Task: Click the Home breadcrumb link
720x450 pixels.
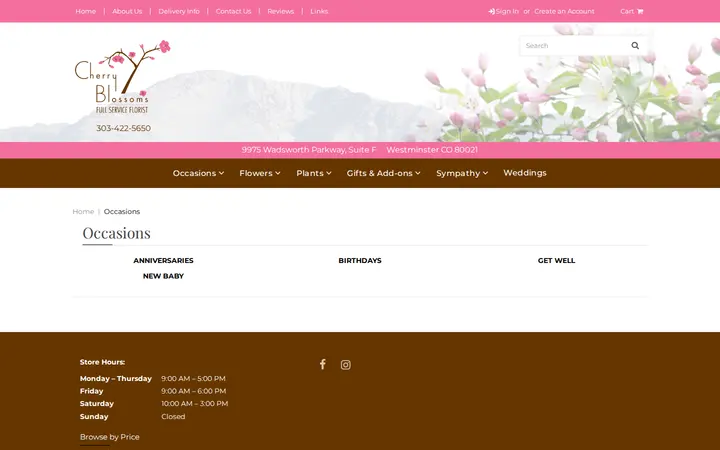Action: pyautogui.click(x=83, y=212)
